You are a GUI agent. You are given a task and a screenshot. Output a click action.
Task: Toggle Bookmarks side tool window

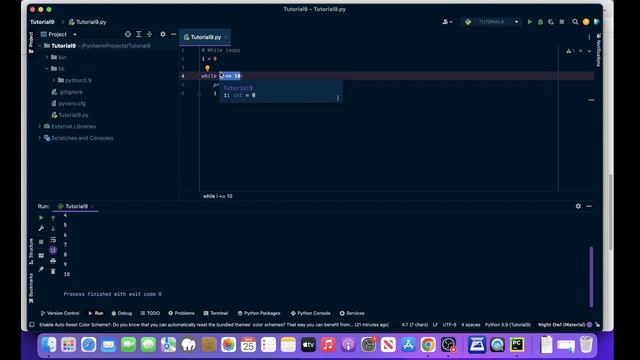pos(31,288)
